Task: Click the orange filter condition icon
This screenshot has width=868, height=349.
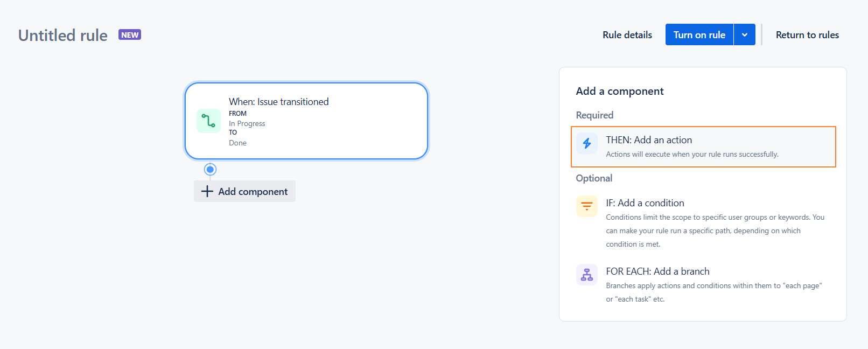Action: pyautogui.click(x=587, y=206)
